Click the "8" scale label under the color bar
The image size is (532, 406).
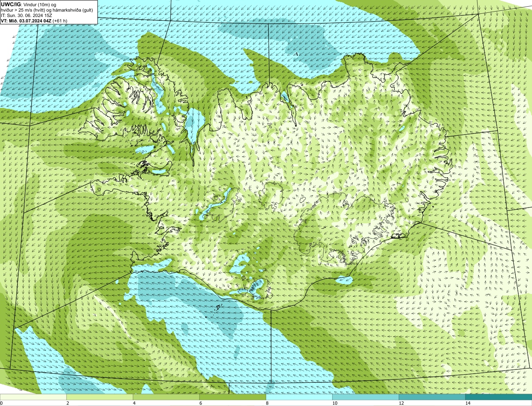(x=267, y=403)
